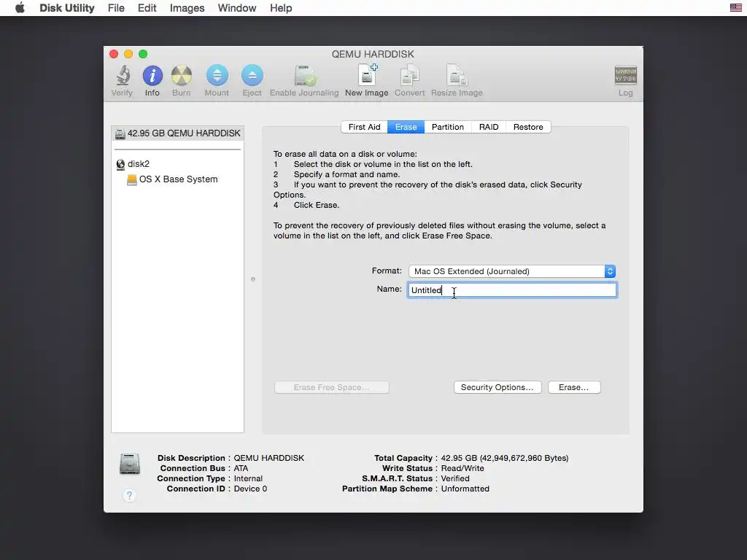Screen dimensions: 747x560
Task: Open the Window menu
Action: [237, 8]
